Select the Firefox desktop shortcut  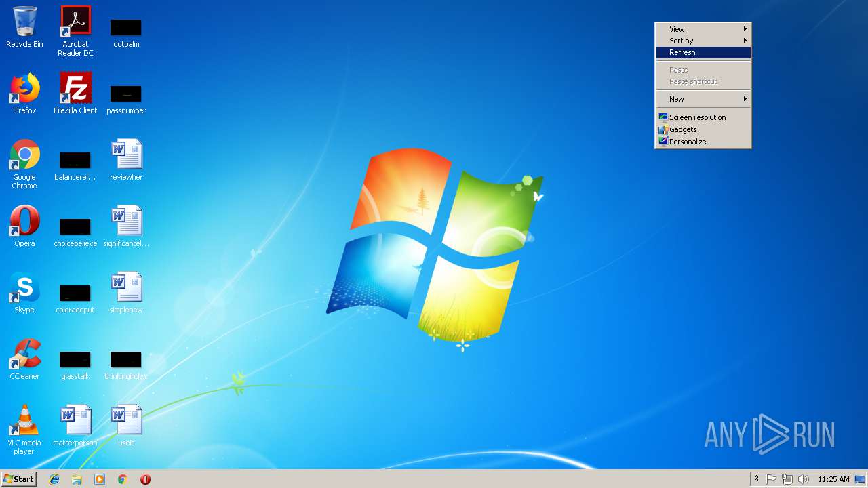click(24, 94)
